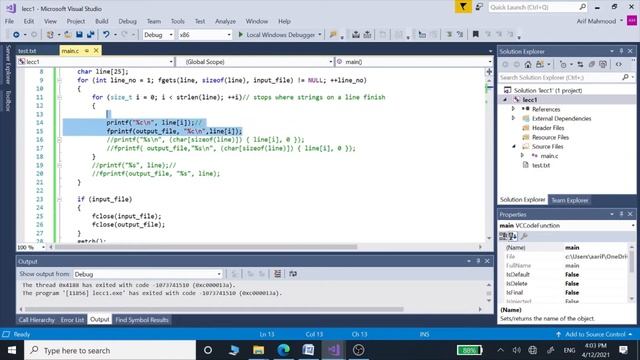Image resolution: width=640 pixels, height=360 pixels.
Task: Pin the Output panel
Action: [478, 261]
